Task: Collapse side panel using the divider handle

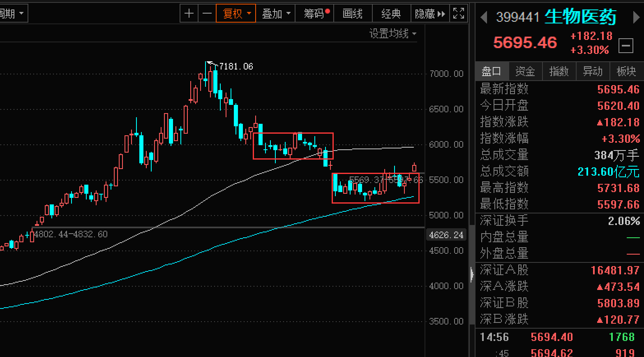Action: pos(472,274)
